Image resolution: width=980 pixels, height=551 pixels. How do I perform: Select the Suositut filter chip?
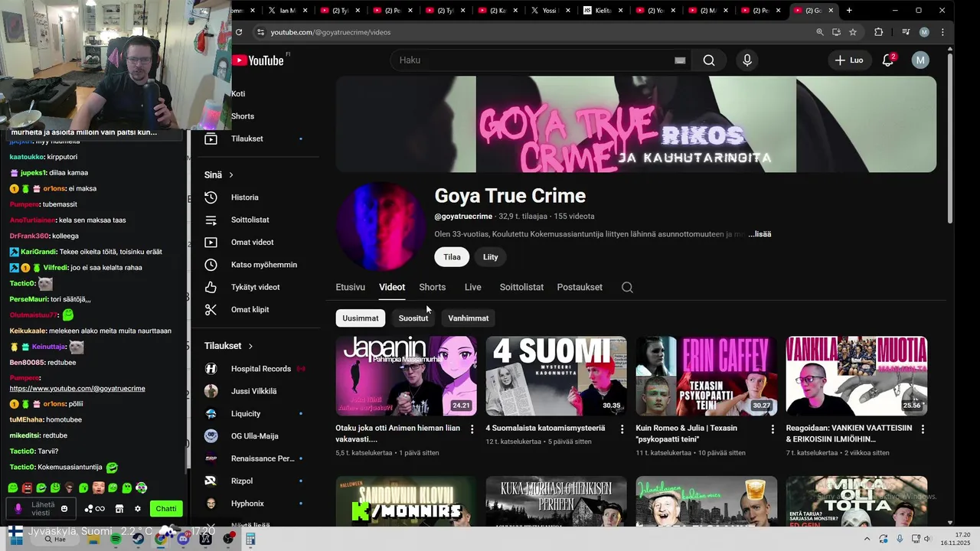(413, 318)
